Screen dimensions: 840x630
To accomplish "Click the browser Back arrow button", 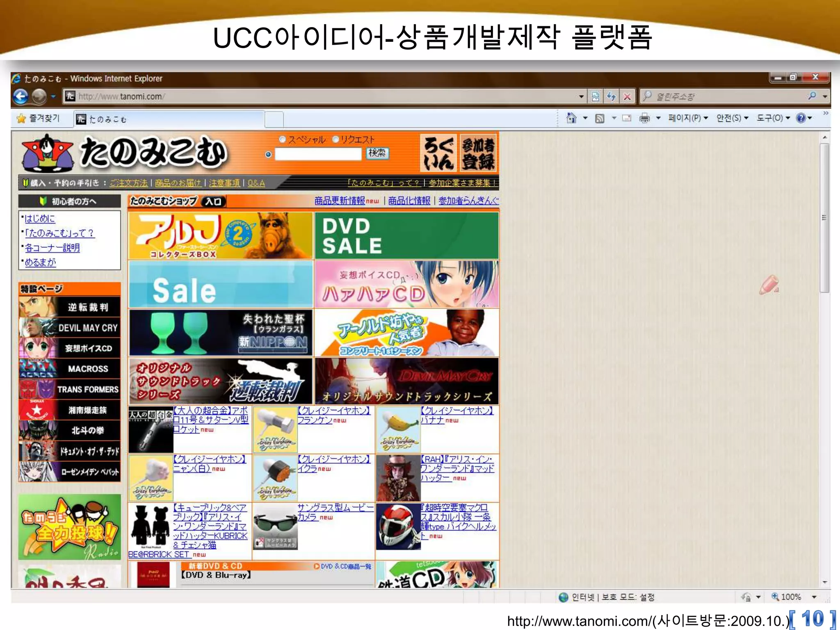I will [21, 96].
